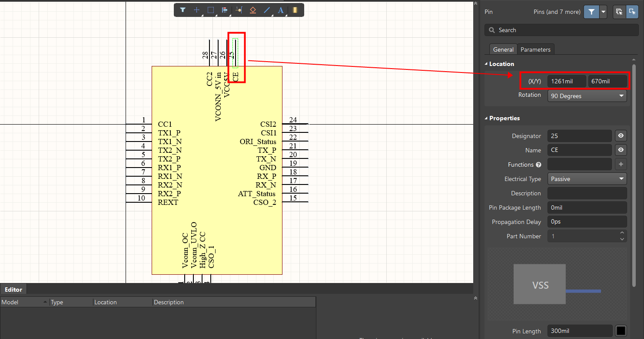Open the Electrical Type dropdown

[587, 179]
